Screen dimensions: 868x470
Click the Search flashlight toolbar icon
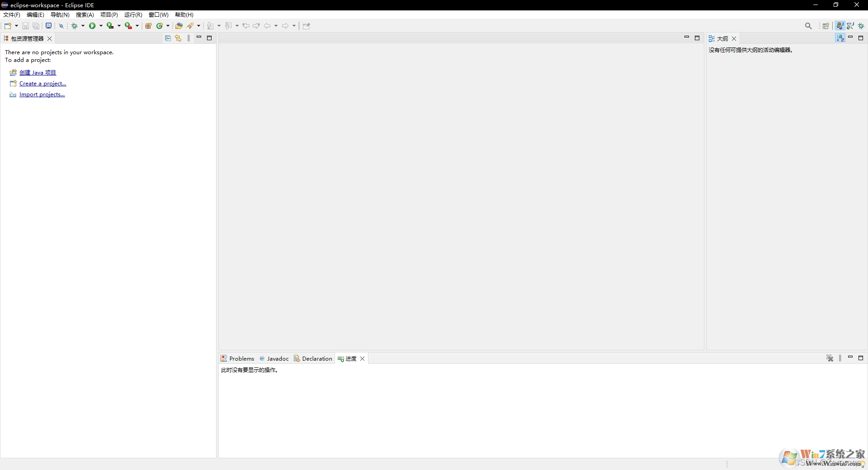pyautogui.click(x=190, y=26)
